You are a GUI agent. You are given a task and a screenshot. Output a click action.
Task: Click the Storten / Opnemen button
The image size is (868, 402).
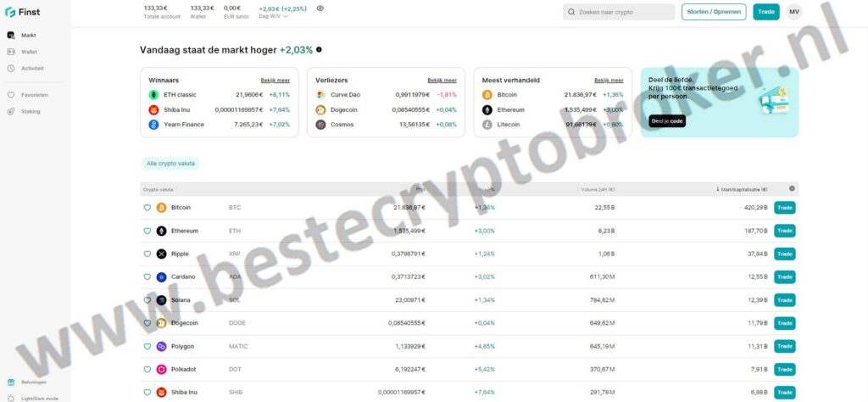click(714, 12)
